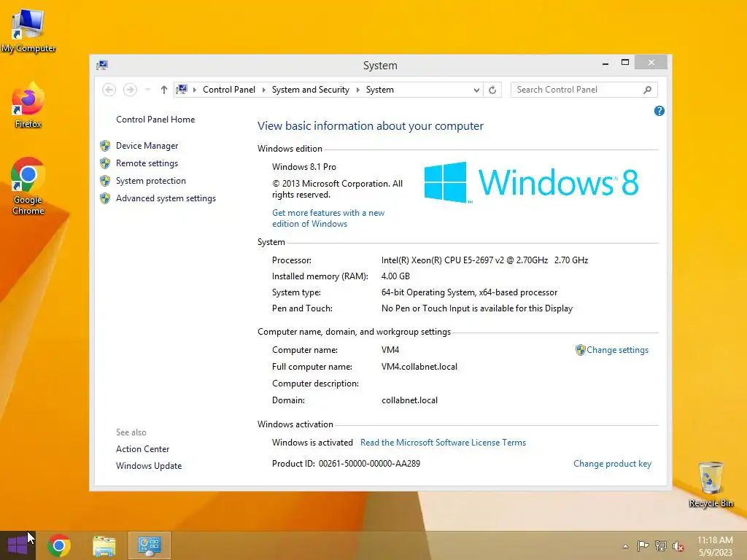
Task: Minimize the System window
Action: (x=605, y=63)
